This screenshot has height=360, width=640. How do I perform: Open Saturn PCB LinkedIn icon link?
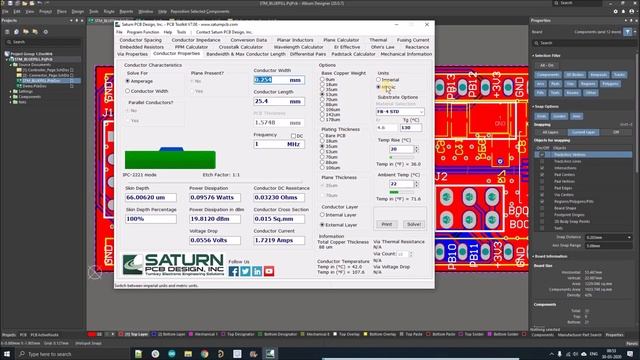click(257, 271)
